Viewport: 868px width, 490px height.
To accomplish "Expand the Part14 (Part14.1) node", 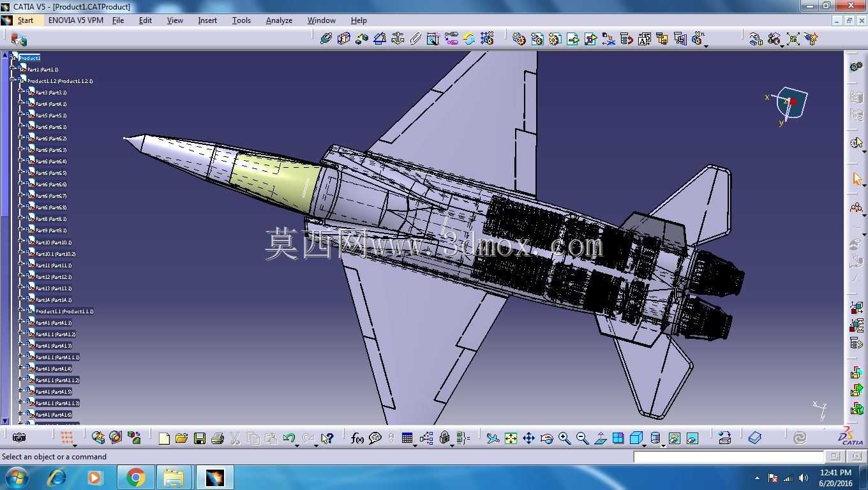I will coord(20,299).
